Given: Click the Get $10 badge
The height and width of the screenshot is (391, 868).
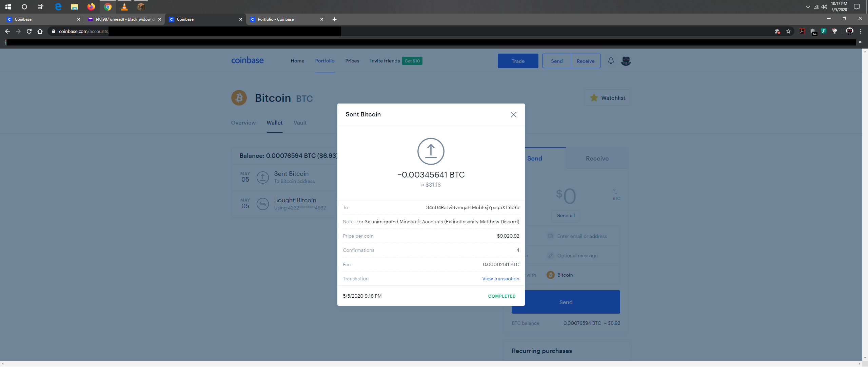Looking at the screenshot, I should (412, 61).
